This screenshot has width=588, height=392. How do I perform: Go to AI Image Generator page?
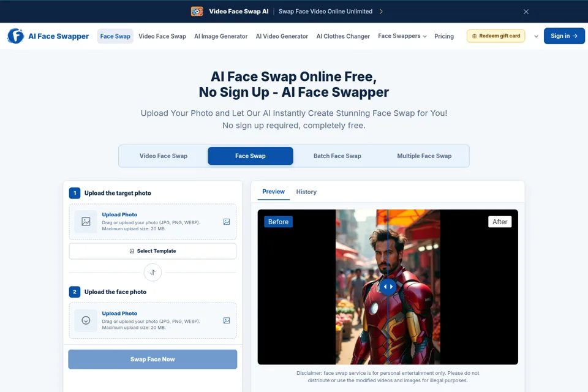pyautogui.click(x=221, y=36)
